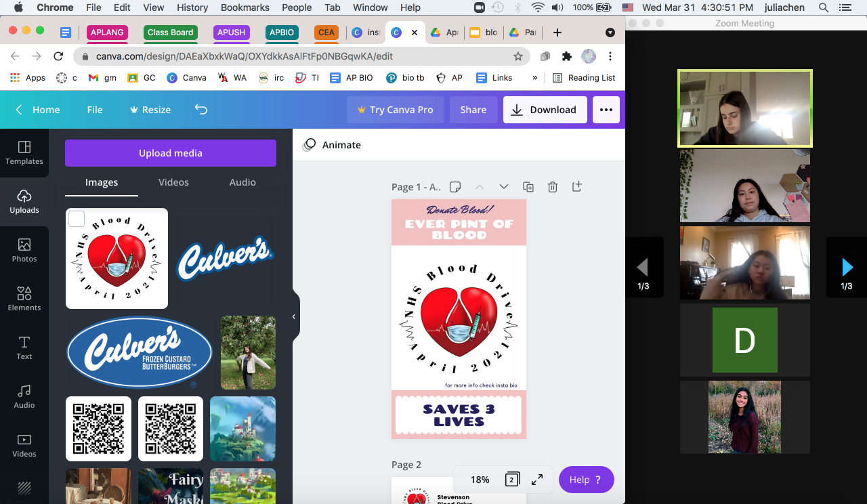This screenshot has width=867, height=504.
Task: Select the Uploads sidebar icon
Action: pos(24,202)
